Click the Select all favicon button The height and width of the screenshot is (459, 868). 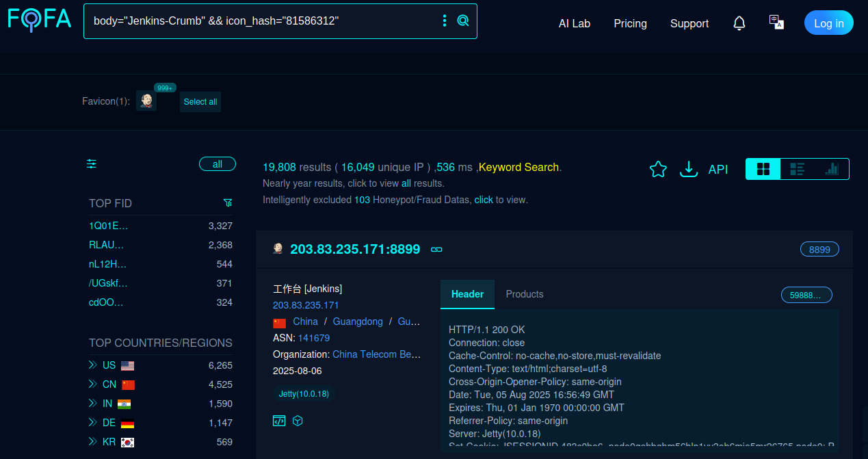click(x=200, y=102)
